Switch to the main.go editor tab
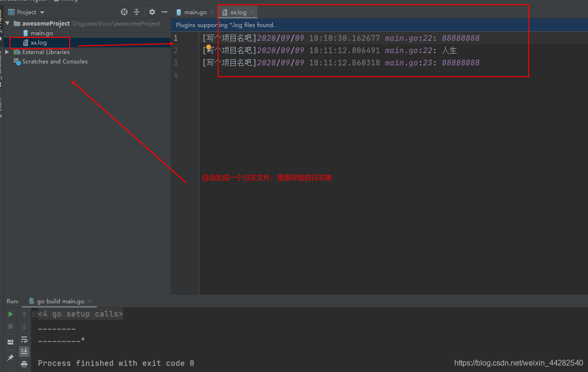Screen dimensions: 588x372 click(194, 11)
